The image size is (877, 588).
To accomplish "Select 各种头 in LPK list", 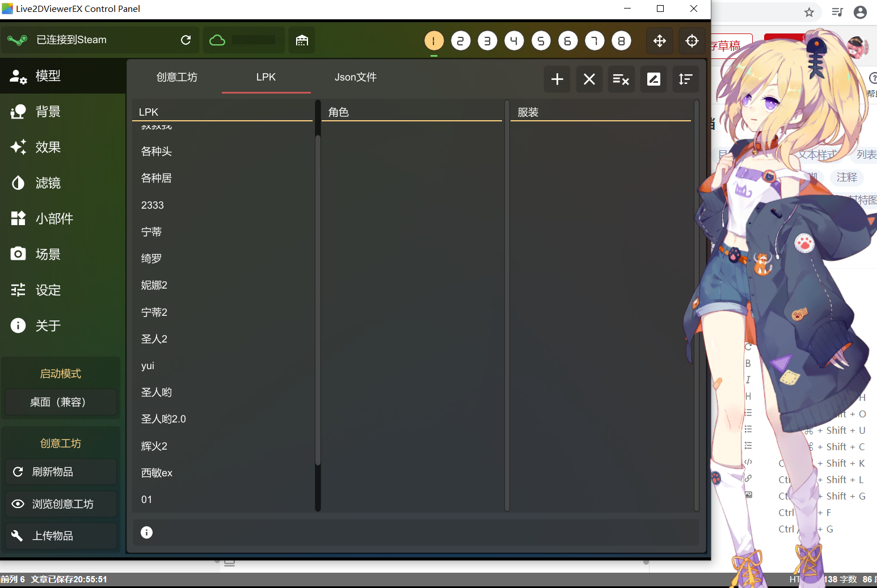I will 222,151.
